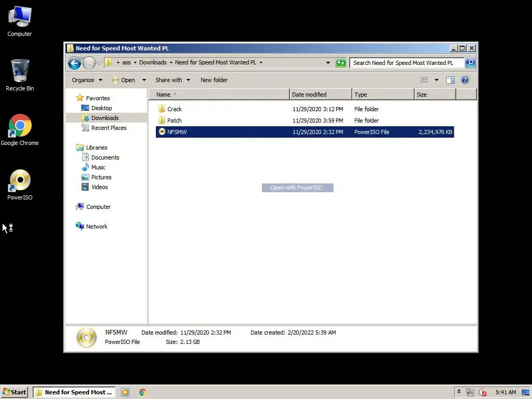Click the Open with PowerISO tooltip
Screen dimensions: 532x399
click(297, 188)
